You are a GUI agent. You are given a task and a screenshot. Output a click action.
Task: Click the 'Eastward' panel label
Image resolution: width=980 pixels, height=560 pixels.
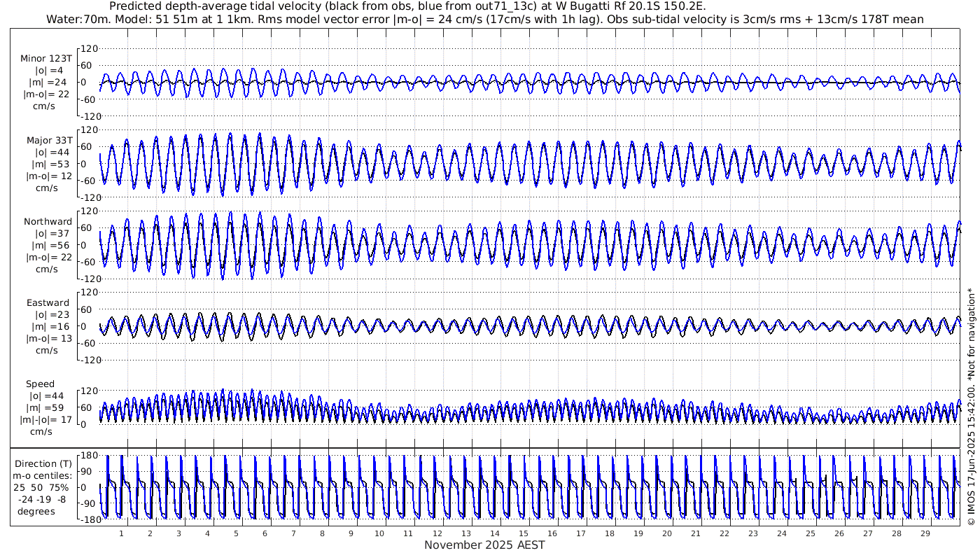point(48,303)
